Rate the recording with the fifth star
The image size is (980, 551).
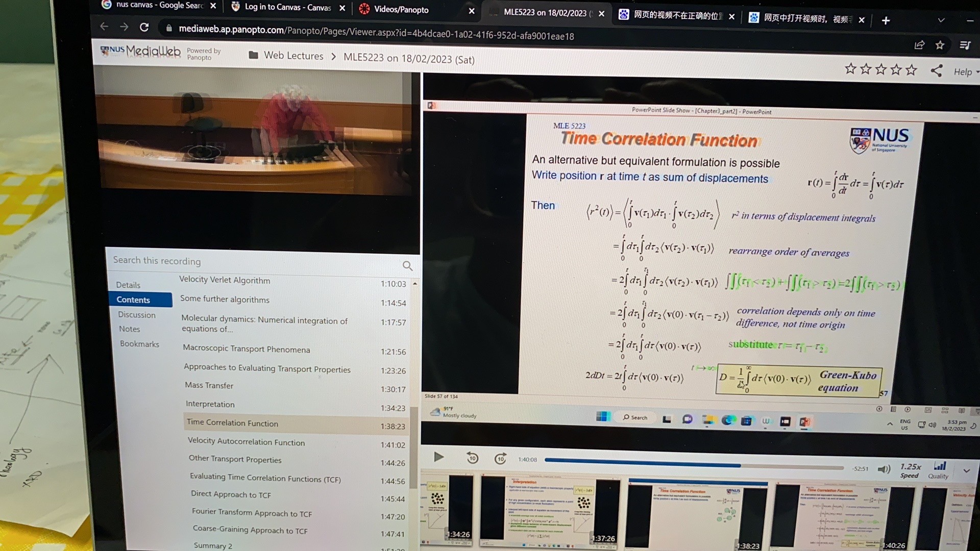(x=911, y=69)
